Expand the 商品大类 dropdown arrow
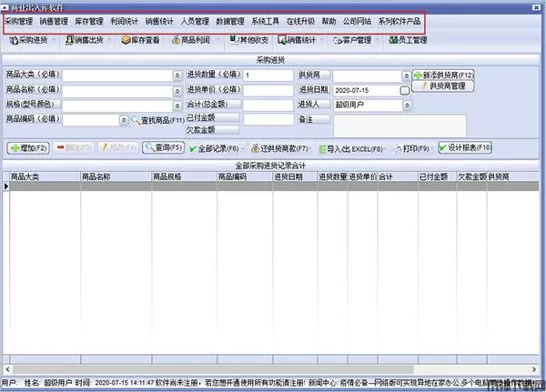546x392 pixels. point(177,75)
